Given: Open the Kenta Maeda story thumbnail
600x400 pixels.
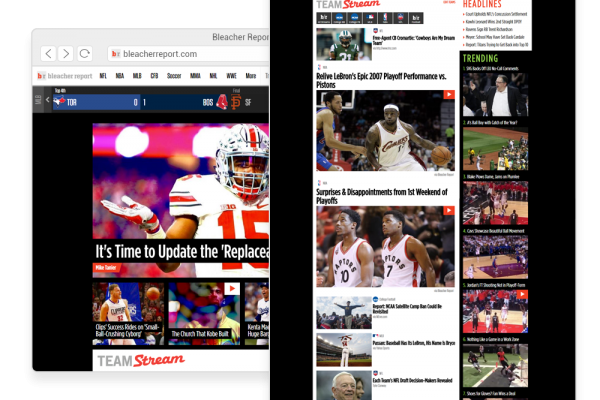Looking at the screenshot, I should (257, 313).
